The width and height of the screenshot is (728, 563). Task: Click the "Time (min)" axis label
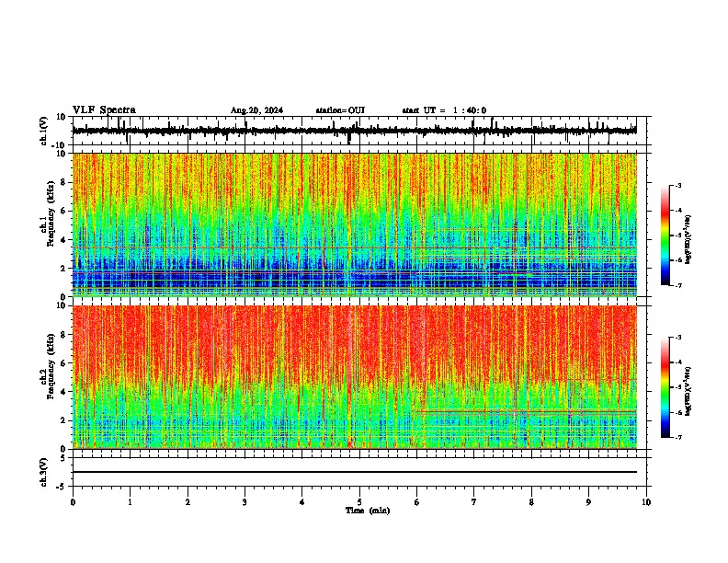[x=368, y=511]
